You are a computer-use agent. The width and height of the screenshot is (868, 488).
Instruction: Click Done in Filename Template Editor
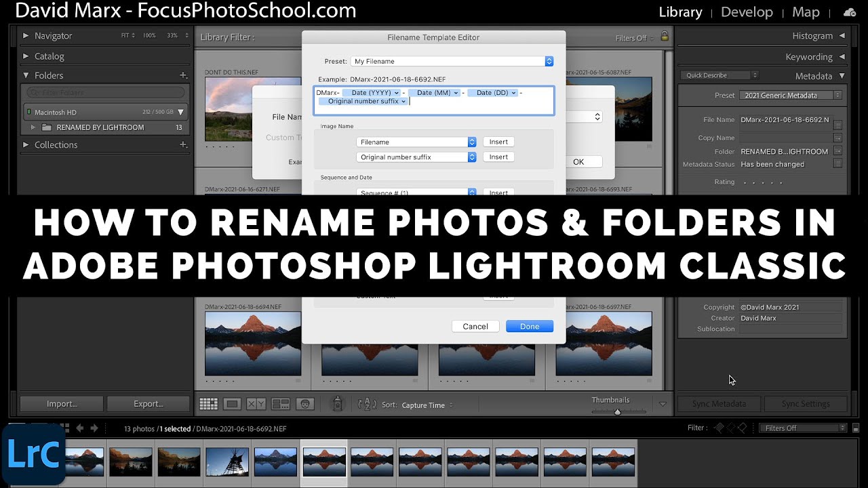(530, 326)
